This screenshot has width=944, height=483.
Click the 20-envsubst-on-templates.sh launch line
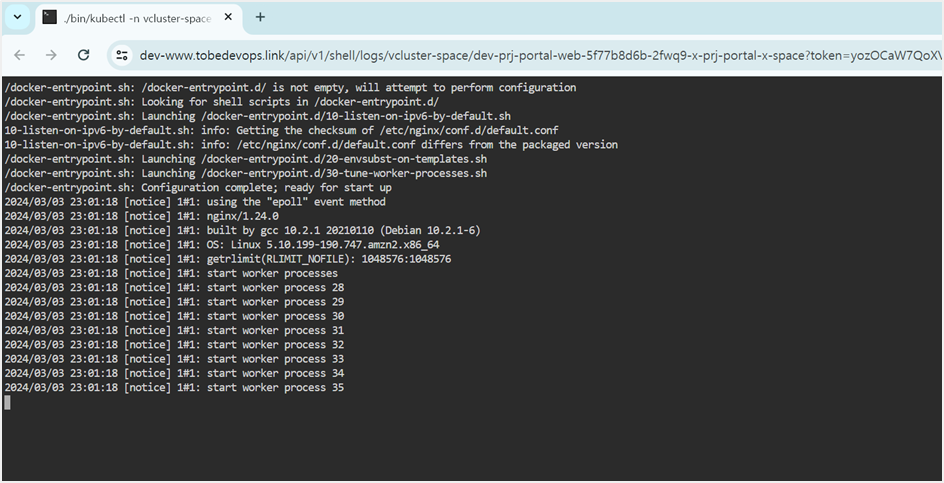click(x=246, y=159)
